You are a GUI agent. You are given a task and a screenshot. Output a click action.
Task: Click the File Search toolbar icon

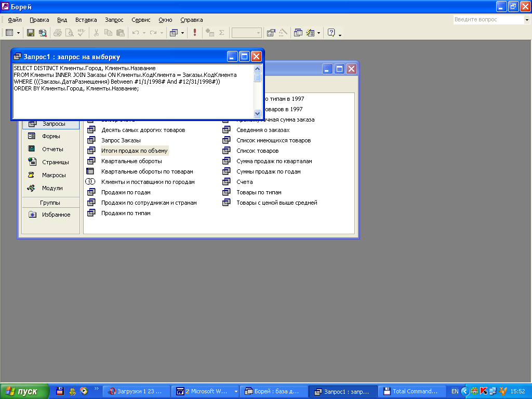click(43, 33)
